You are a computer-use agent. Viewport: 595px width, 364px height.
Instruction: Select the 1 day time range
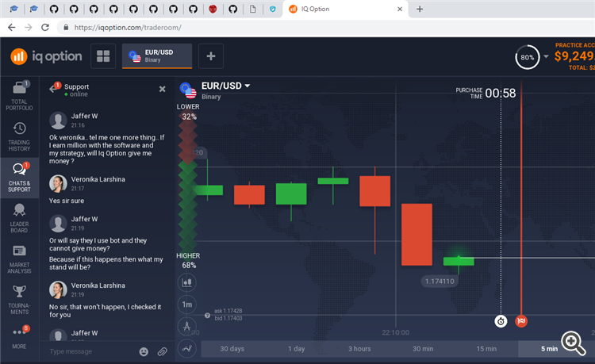point(296,349)
